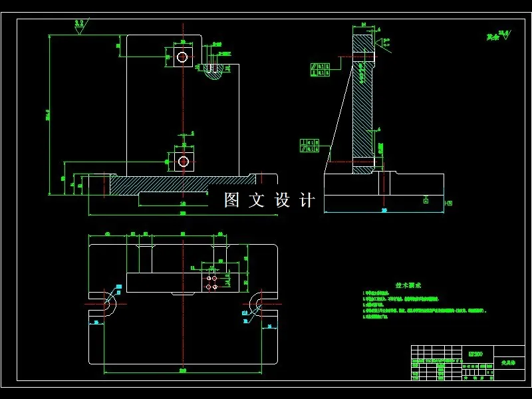
Task: Click the taper symbol atop the side view
Action: (382, 41)
